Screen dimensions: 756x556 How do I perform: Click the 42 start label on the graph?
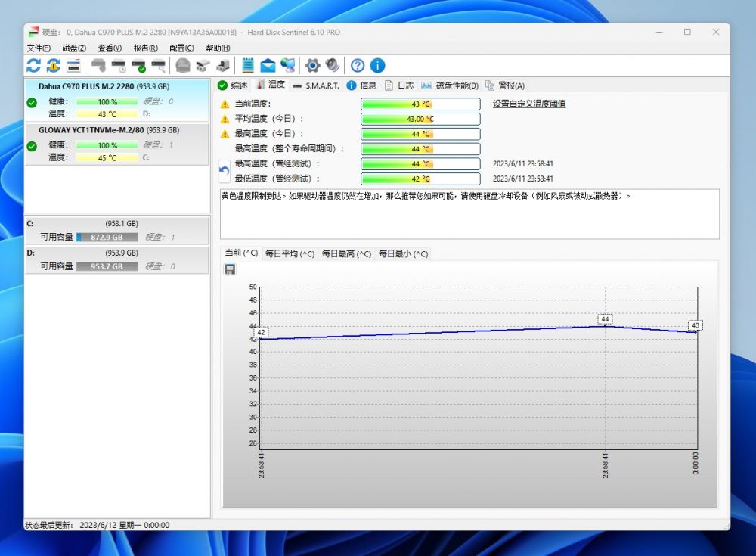pyautogui.click(x=261, y=332)
